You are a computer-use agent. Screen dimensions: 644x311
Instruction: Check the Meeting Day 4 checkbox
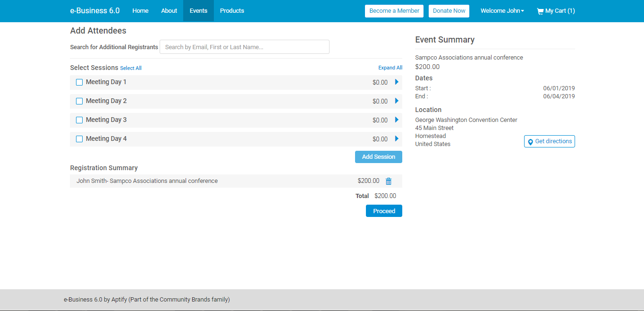coord(79,138)
